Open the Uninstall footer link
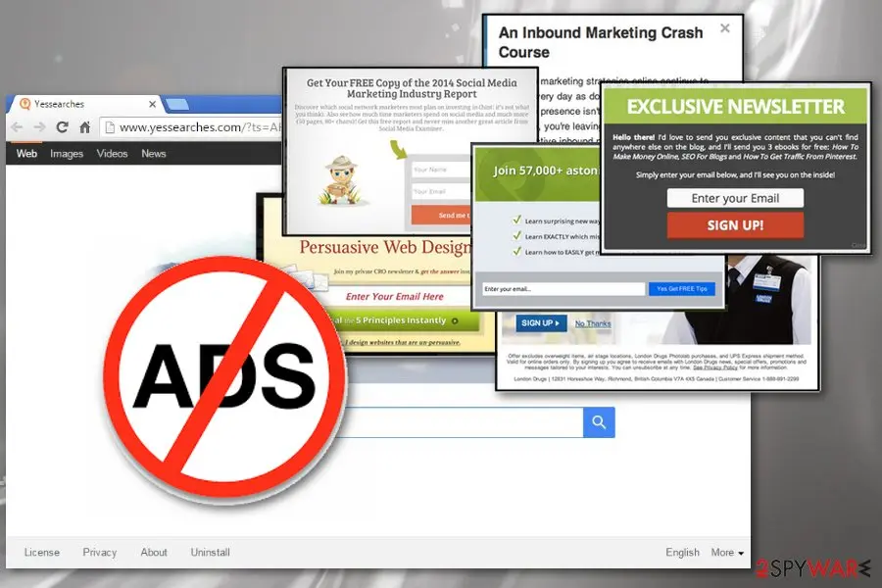Screen dimensions: 882x588 click(210, 552)
